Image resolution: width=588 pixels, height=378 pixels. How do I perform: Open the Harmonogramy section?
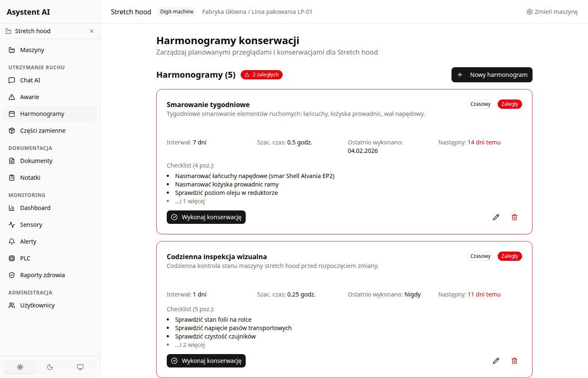coord(42,113)
